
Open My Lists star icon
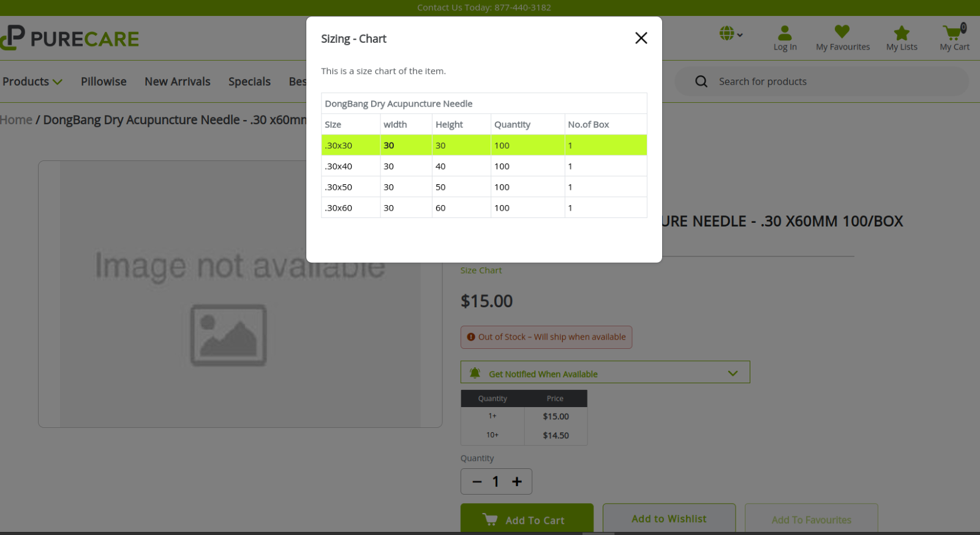(x=902, y=33)
